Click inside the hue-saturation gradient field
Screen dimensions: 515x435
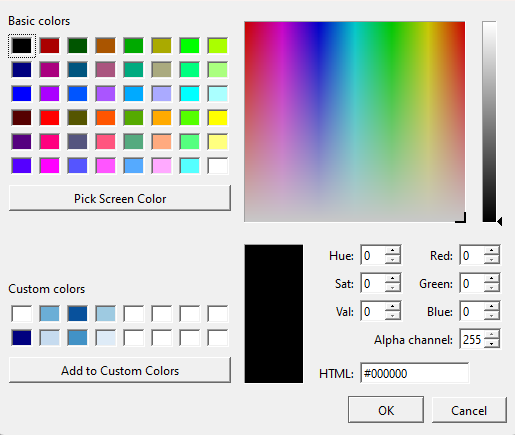[x=355, y=122]
